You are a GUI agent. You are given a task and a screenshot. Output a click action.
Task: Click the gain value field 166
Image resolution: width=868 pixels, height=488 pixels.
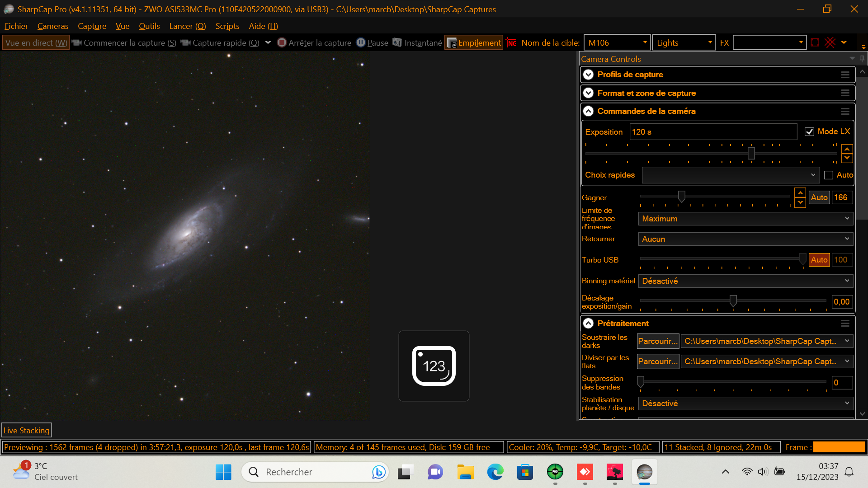[842, 197]
